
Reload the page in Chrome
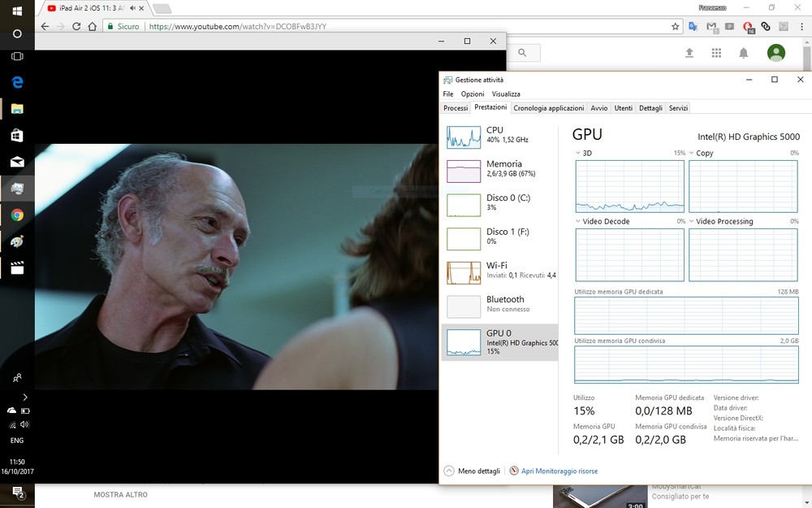[77, 26]
